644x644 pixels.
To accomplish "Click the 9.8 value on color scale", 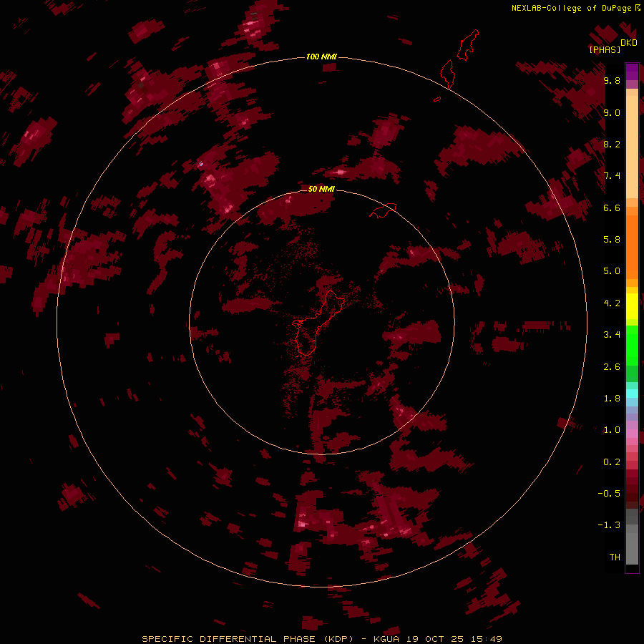I will click(x=612, y=80).
